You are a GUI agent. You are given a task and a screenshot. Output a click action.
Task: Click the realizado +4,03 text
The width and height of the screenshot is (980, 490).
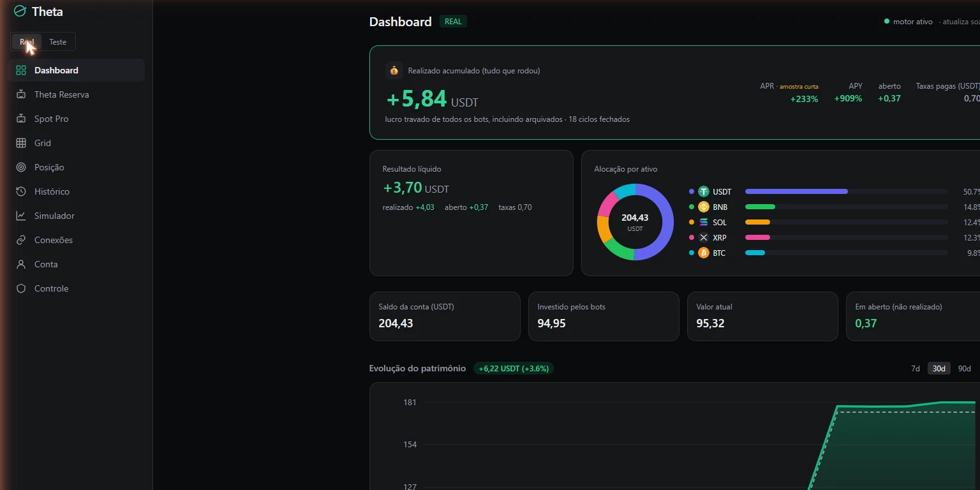click(408, 207)
